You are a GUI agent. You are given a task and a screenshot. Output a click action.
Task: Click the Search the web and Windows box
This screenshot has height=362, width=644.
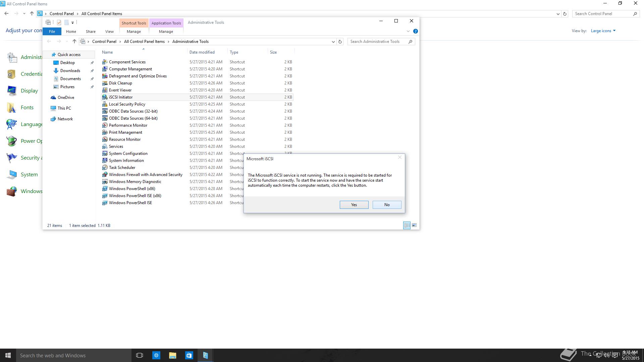click(x=74, y=355)
